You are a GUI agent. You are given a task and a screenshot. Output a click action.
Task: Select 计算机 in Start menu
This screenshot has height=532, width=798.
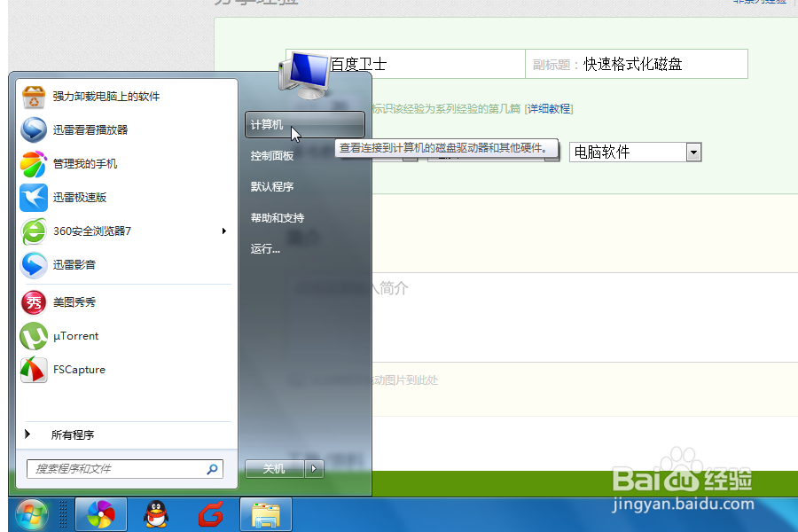(304, 125)
